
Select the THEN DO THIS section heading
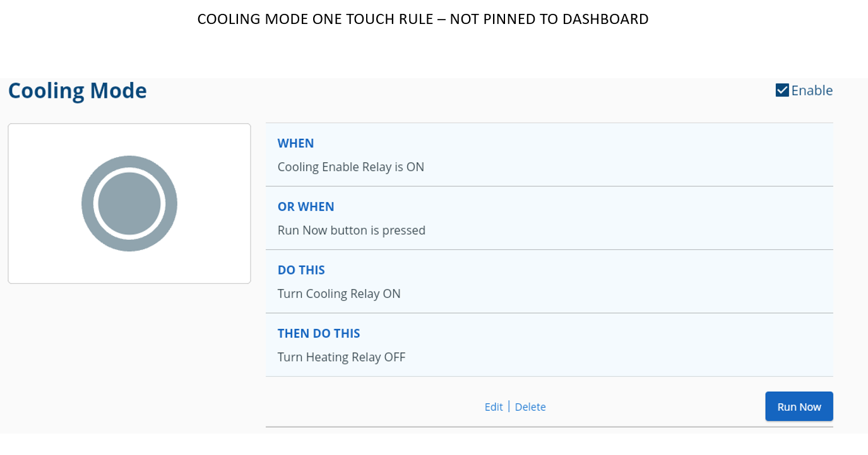319,333
